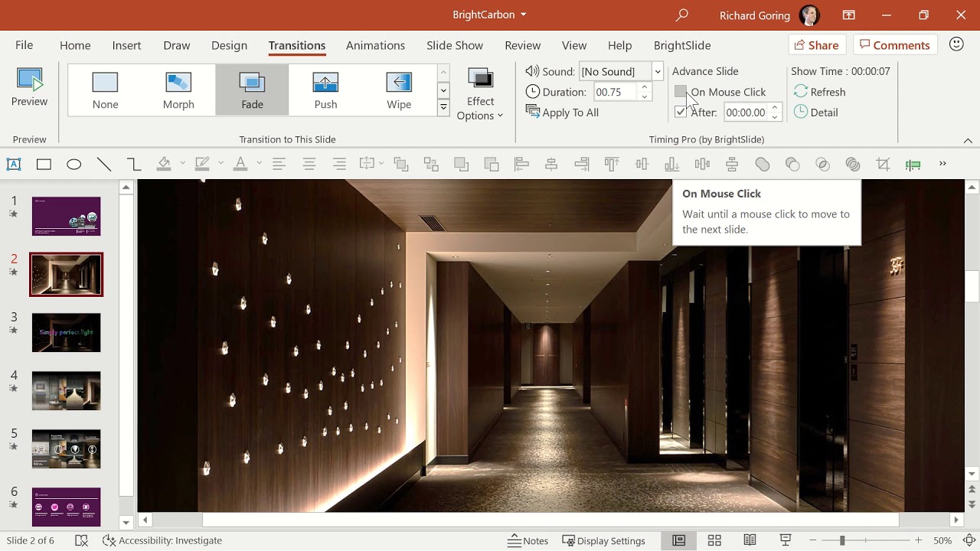Open spell check status icon
980x551 pixels.
point(82,540)
